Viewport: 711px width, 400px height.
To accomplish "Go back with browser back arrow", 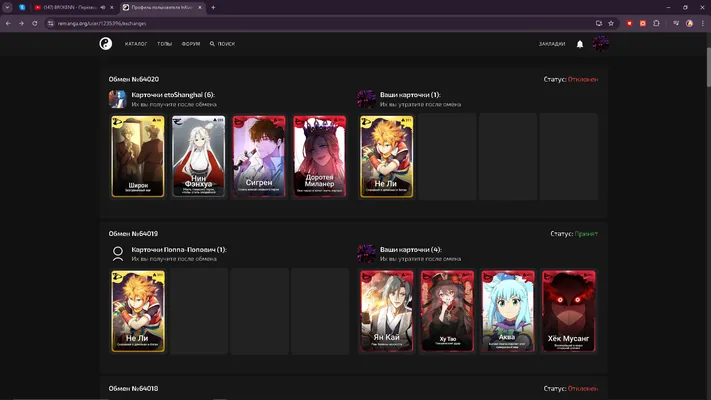I will coord(8,23).
